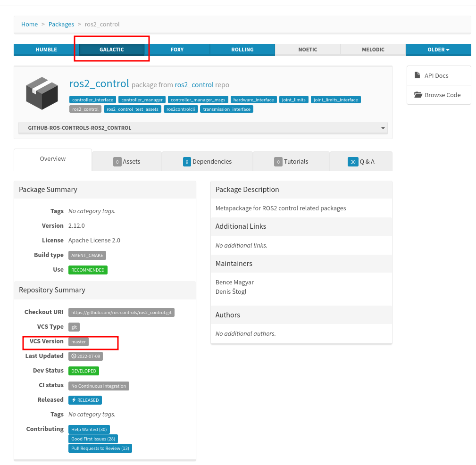The height and width of the screenshot is (465, 476).
Task: Select the MELODIC distro tab
Action: (x=373, y=50)
